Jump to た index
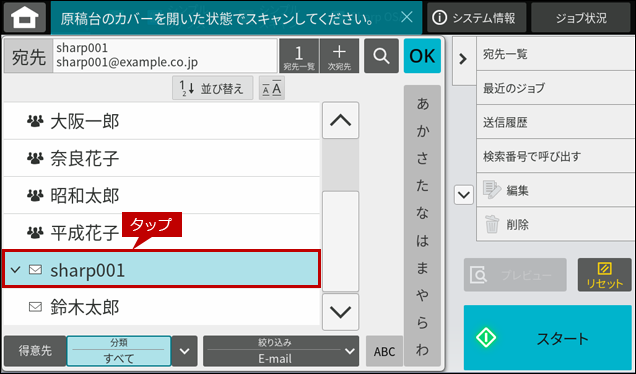This screenshot has width=636, height=374. [x=422, y=186]
